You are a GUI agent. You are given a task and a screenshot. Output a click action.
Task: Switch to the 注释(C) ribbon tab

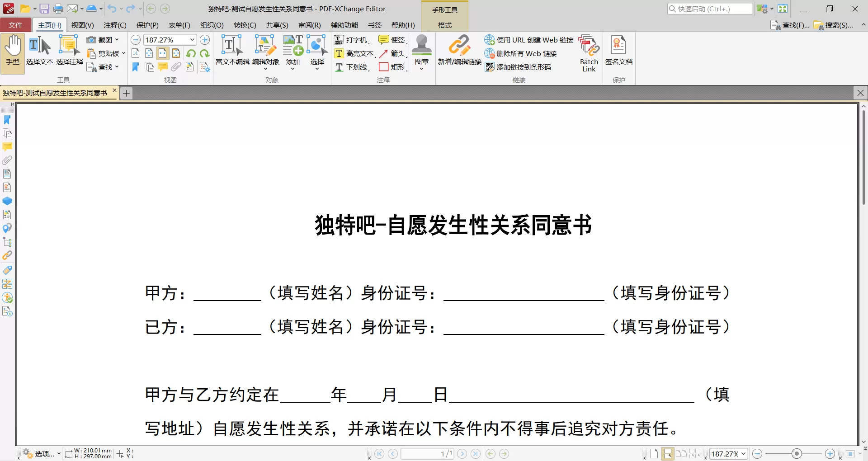(x=114, y=25)
